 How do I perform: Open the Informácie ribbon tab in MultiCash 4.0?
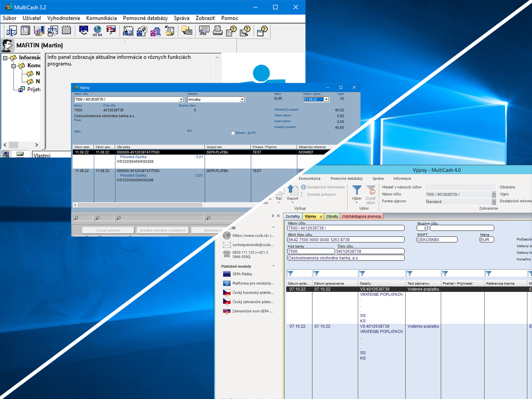tap(402, 178)
